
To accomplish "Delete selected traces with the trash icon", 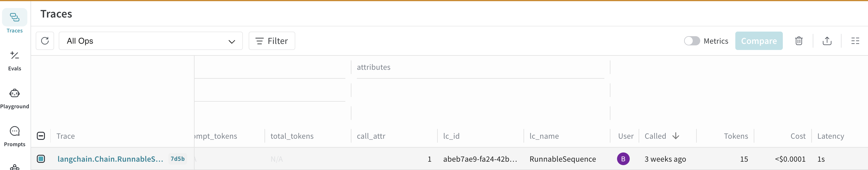I will coord(799,41).
